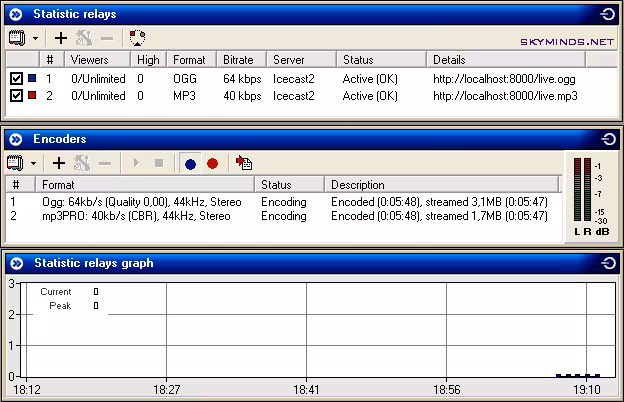Add a new statistic relay with plus
Screen dimensions: 624x402
coord(61,38)
